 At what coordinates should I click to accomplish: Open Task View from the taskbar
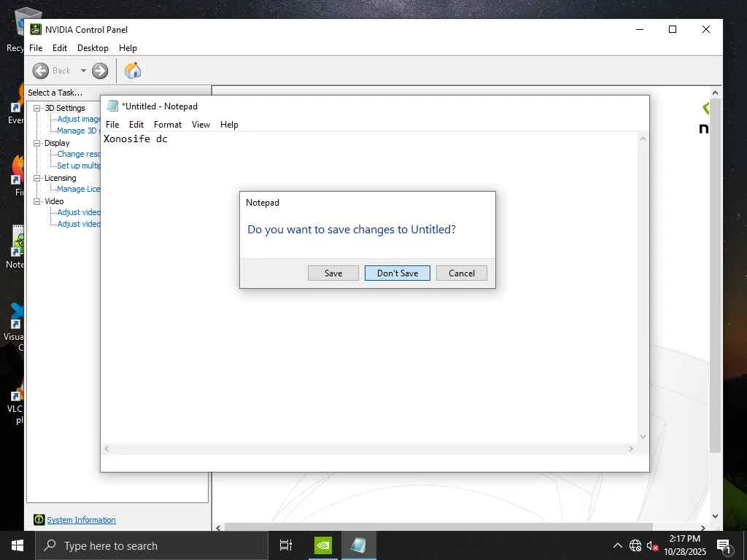(x=286, y=545)
